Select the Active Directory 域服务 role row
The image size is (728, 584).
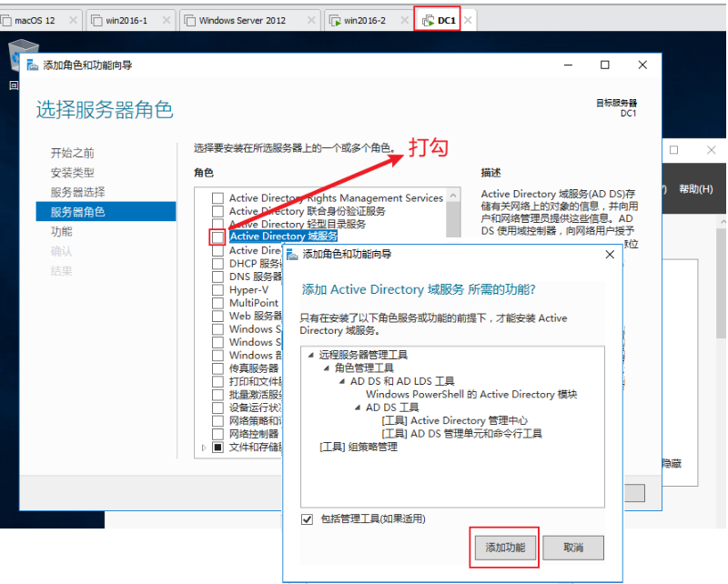pyautogui.click(x=284, y=237)
